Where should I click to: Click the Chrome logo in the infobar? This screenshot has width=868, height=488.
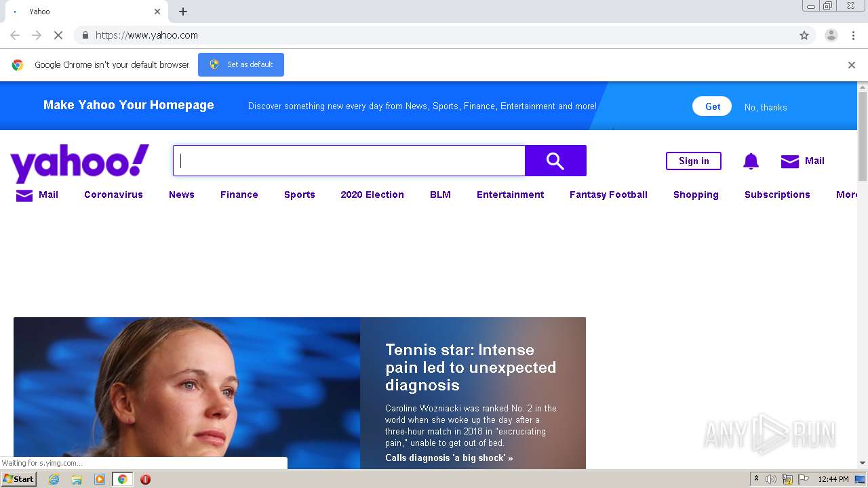pos(18,65)
